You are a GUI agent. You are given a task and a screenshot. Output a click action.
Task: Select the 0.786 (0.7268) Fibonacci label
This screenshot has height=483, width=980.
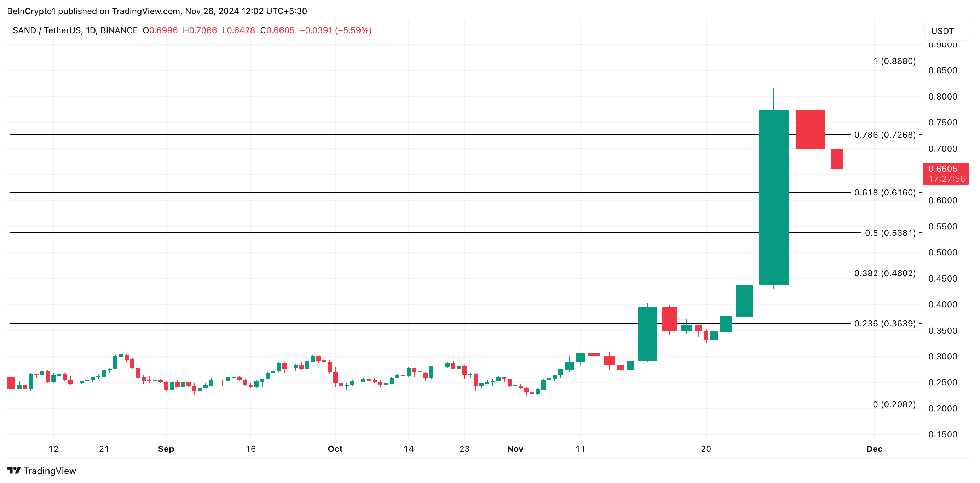(885, 135)
